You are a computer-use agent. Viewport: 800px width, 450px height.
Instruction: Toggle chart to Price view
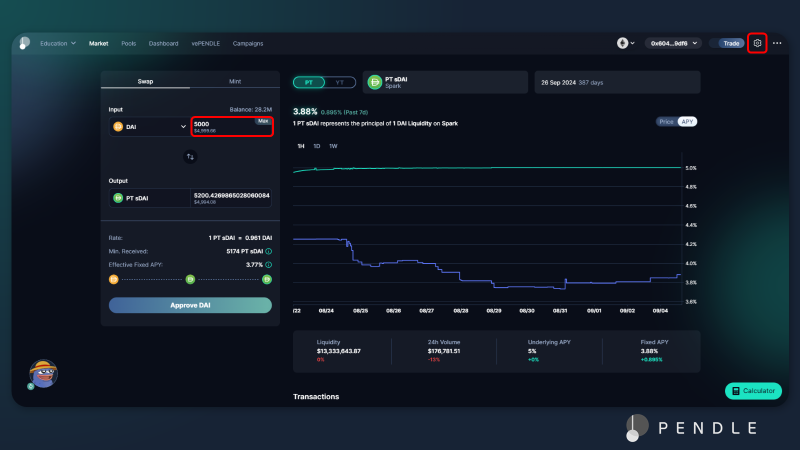coord(666,121)
